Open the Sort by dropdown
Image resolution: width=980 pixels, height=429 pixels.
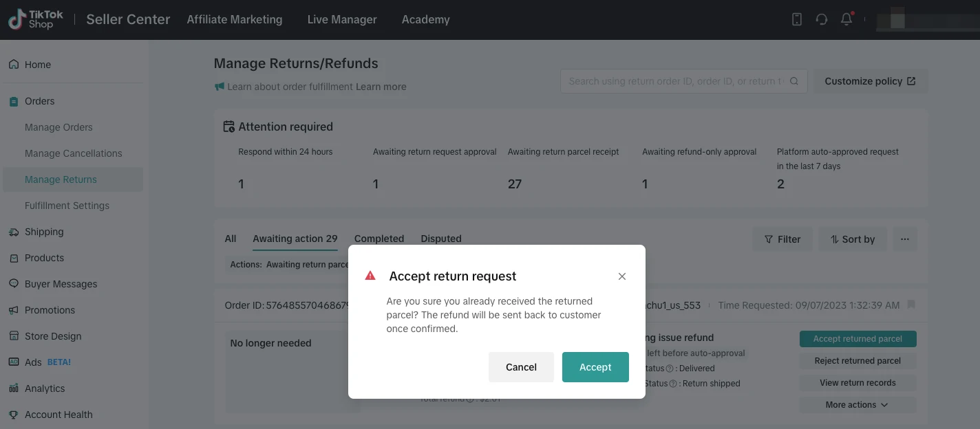(853, 239)
